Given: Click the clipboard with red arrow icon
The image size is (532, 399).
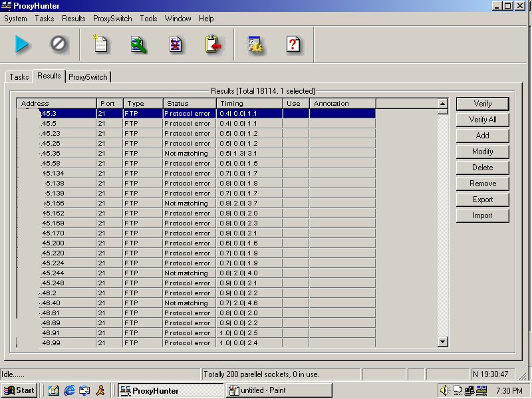Looking at the screenshot, I should (213, 45).
